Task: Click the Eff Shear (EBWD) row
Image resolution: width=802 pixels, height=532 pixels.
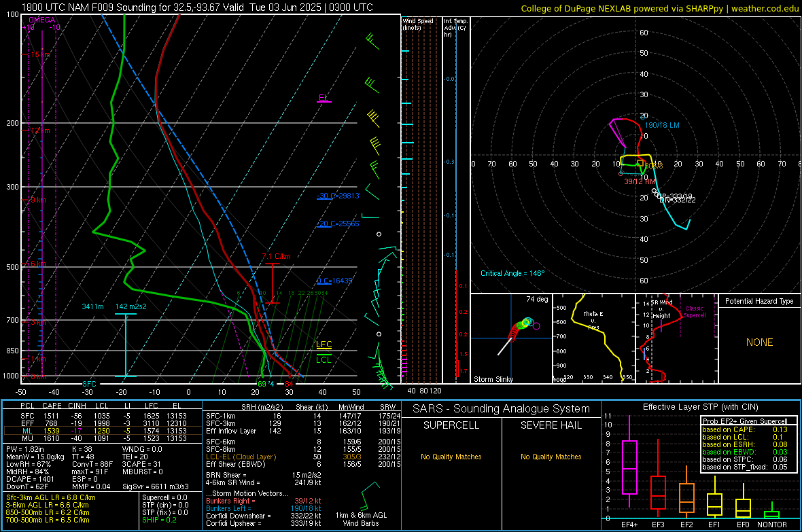Action: tap(303, 465)
